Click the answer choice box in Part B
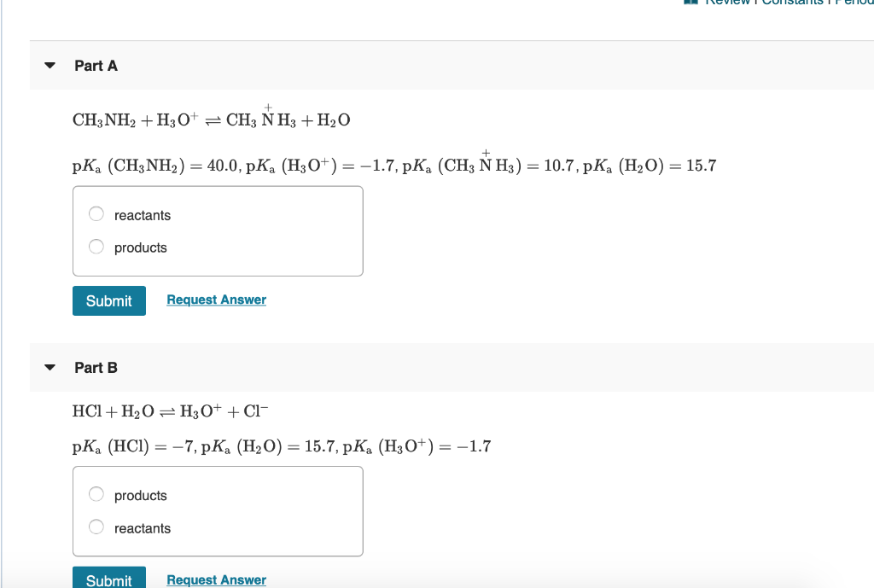The height and width of the screenshot is (588, 874). point(218,510)
